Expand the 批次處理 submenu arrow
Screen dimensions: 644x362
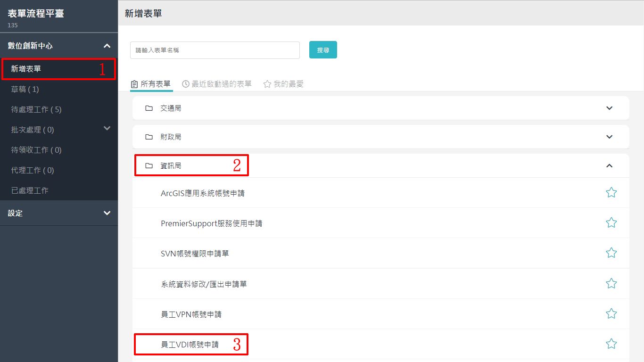107,128
